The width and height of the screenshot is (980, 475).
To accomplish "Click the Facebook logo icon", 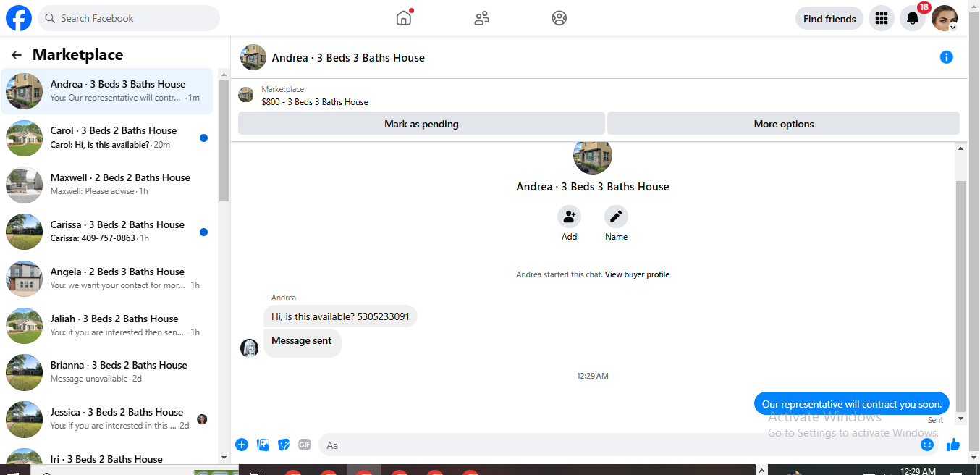I will (19, 18).
